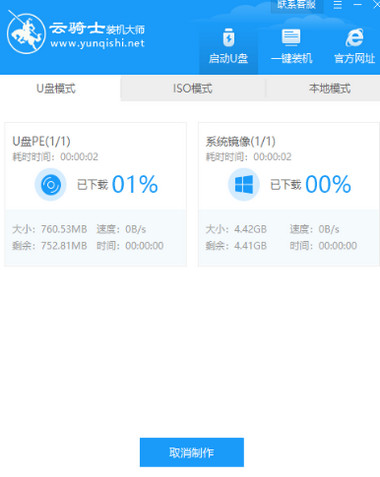Click system image speed 0B/s

pos(329,229)
